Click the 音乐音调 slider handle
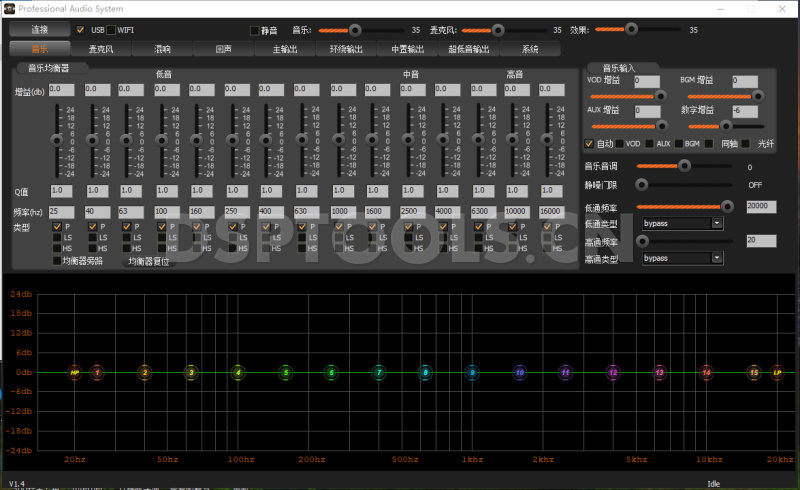Screen dimensions: 800x490 [685, 166]
